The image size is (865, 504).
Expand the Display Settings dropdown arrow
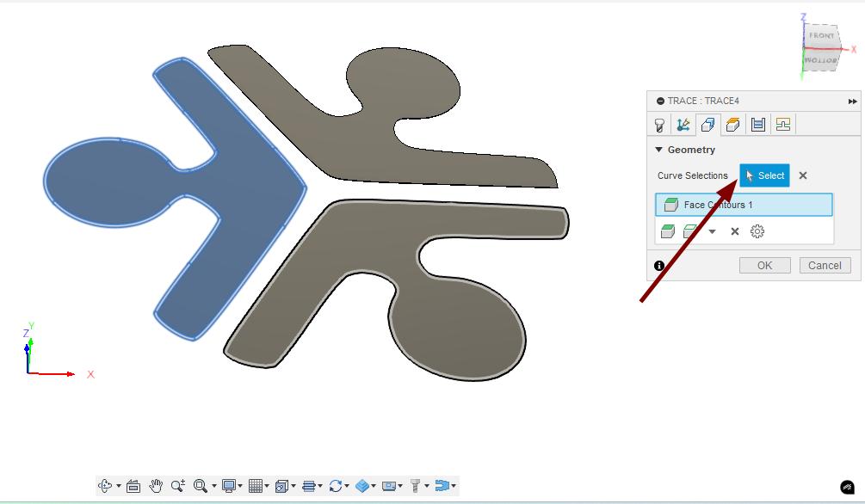click(x=240, y=486)
